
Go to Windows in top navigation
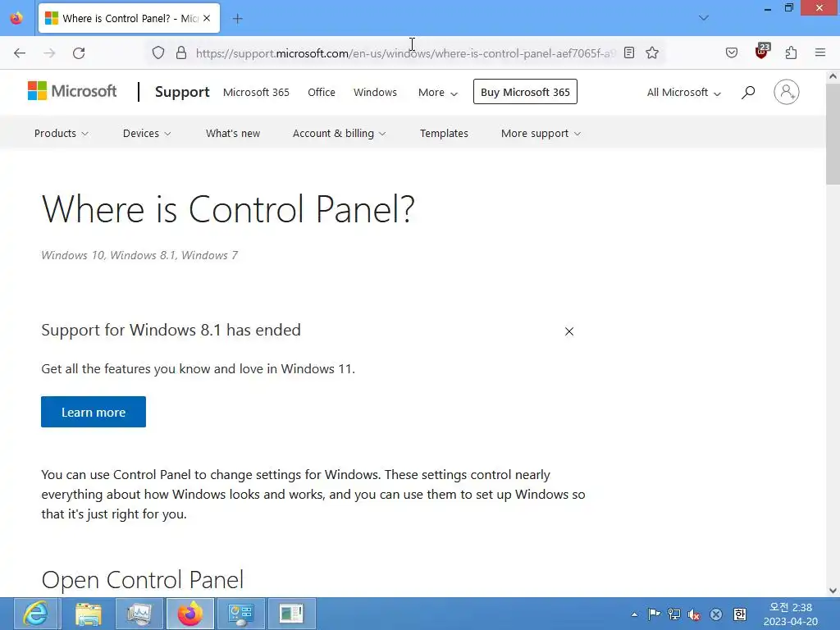pos(375,92)
